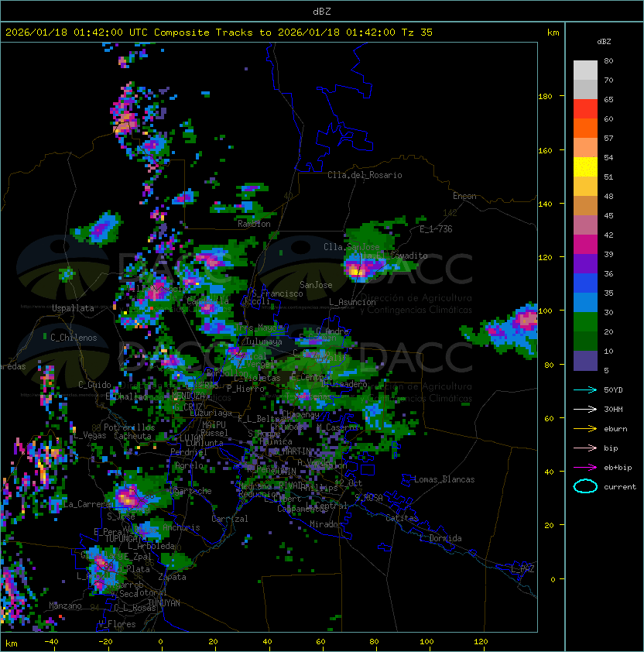This screenshot has height=652, width=644.
Task: Click the magenta eb+bip arrow in legend
Action: [x=585, y=468]
